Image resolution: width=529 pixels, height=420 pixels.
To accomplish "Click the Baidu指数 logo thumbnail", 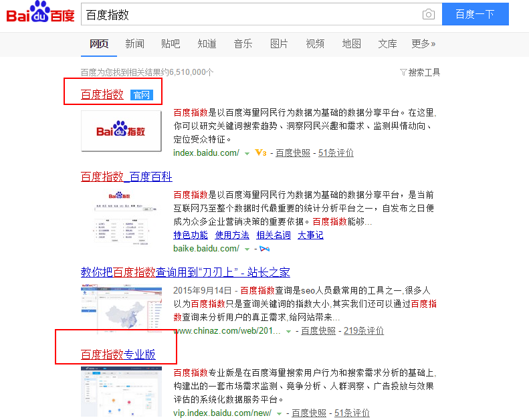I will pyautogui.click(x=121, y=131).
